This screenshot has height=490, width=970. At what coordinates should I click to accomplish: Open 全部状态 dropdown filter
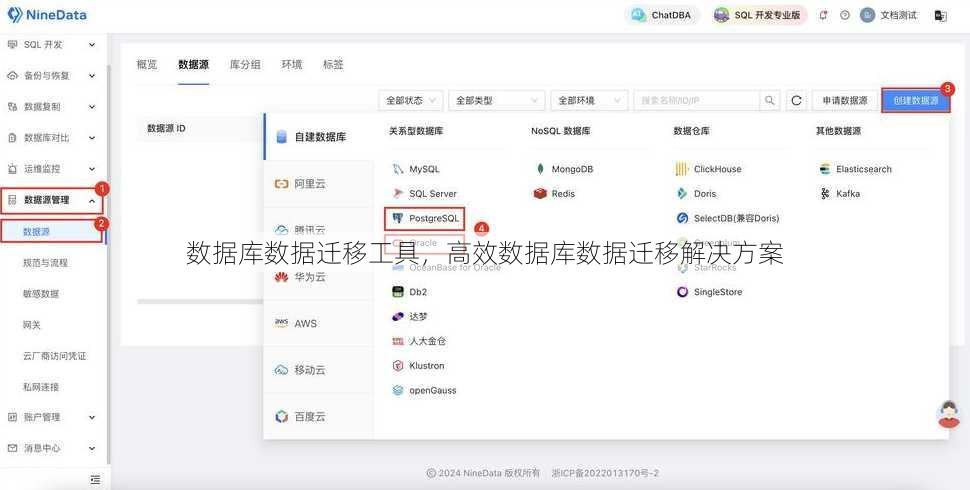pos(411,100)
